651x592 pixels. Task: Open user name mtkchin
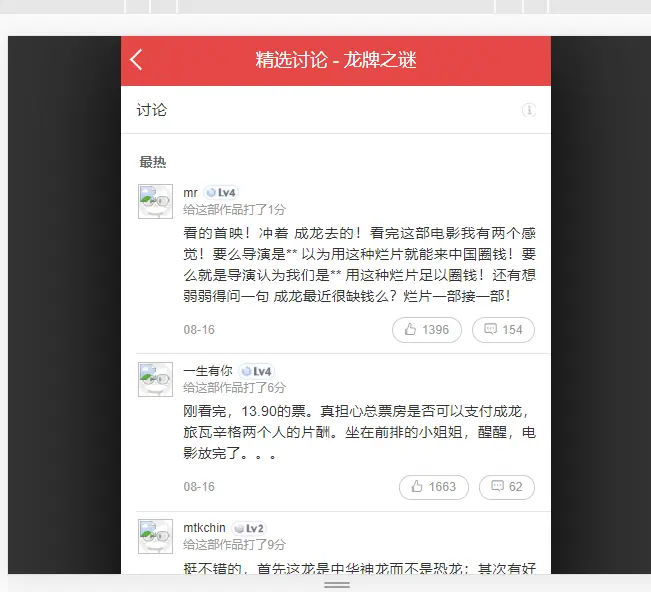point(204,528)
